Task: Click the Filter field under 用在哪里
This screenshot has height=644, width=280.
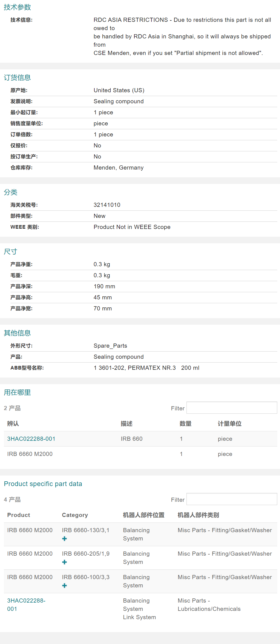Action: [231, 408]
